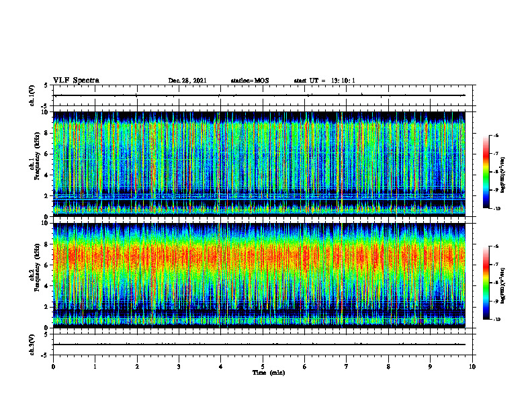The image size is (532, 411).
Task: Click time axis tick label "8"
Action: [x=388, y=367]
